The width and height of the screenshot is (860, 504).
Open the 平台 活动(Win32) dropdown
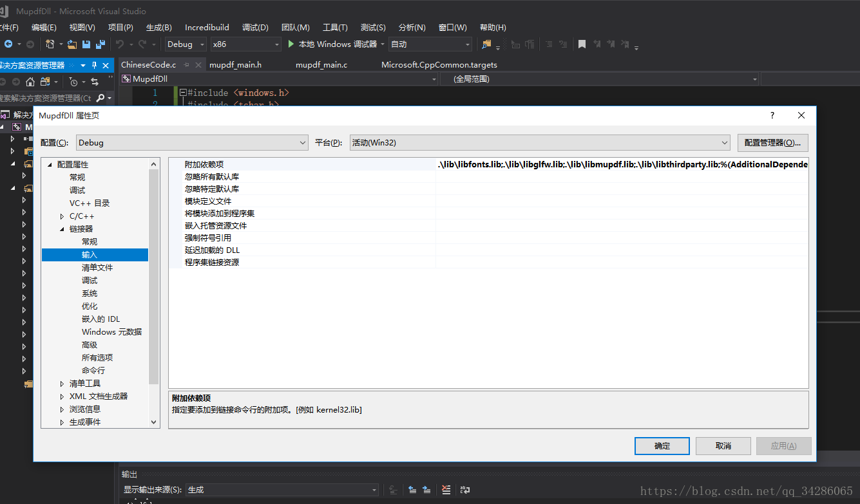click(540, 142)
